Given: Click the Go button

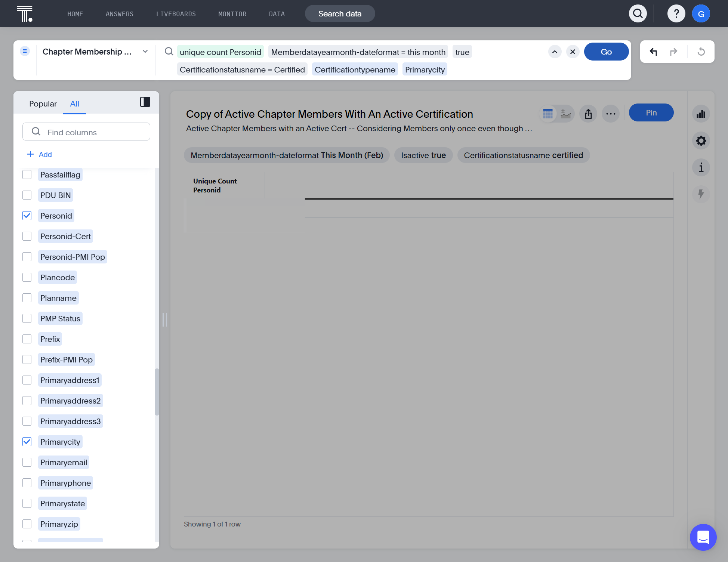Looking at the screenshot, I should (606, 52).
